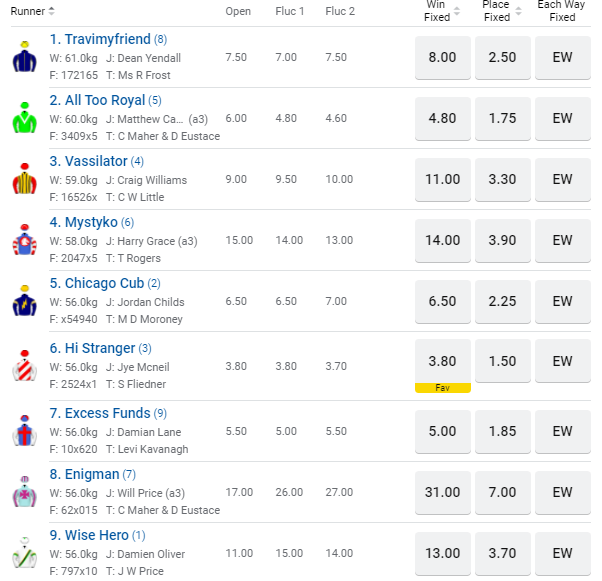Screen dimensions: 602x581
Task: Select 7.00 place odds for Enigman
Action: pos(502,492)
